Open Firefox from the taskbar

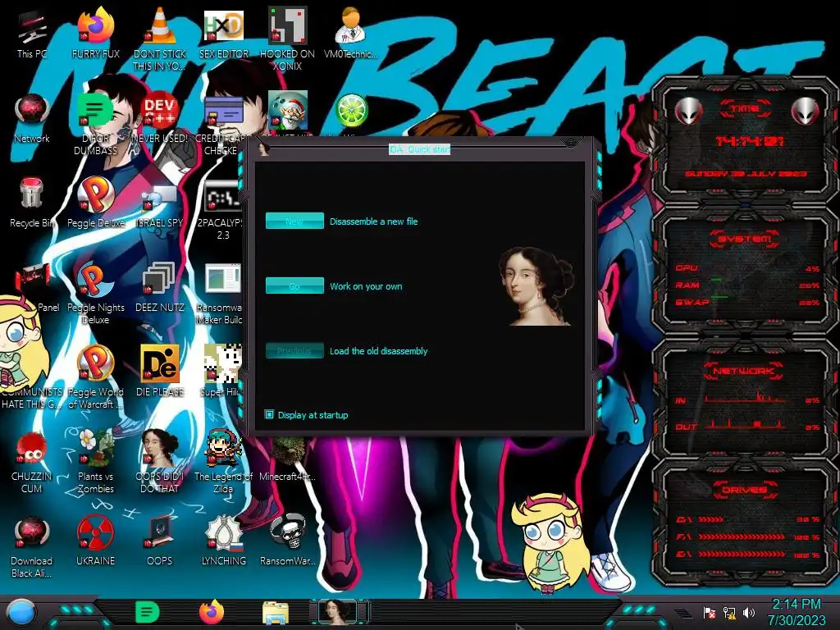pos(212,612)
